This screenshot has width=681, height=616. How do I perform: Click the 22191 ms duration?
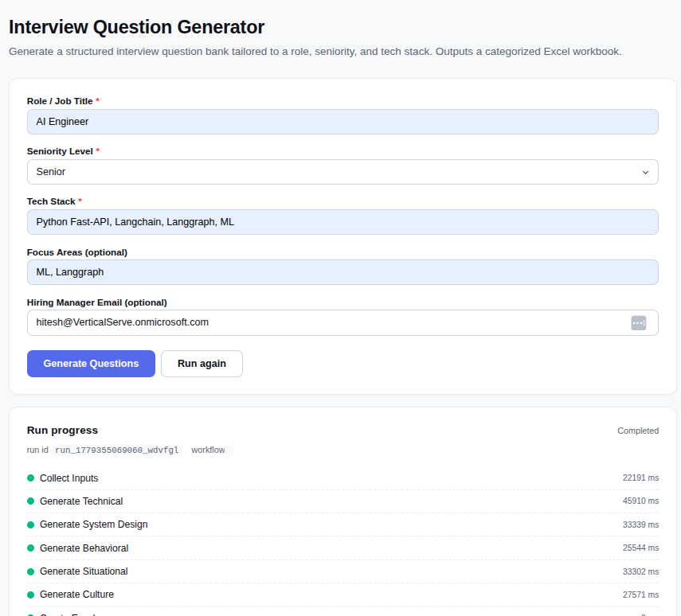coord(640,478)
